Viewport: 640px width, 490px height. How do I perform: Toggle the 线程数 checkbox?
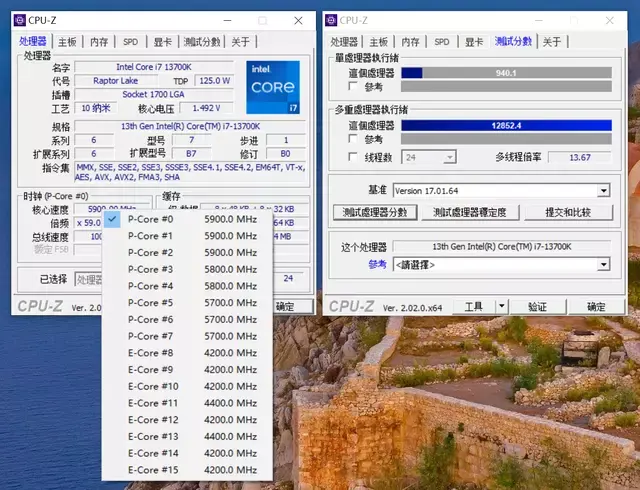pyautogui.click(x=353, y=157)
